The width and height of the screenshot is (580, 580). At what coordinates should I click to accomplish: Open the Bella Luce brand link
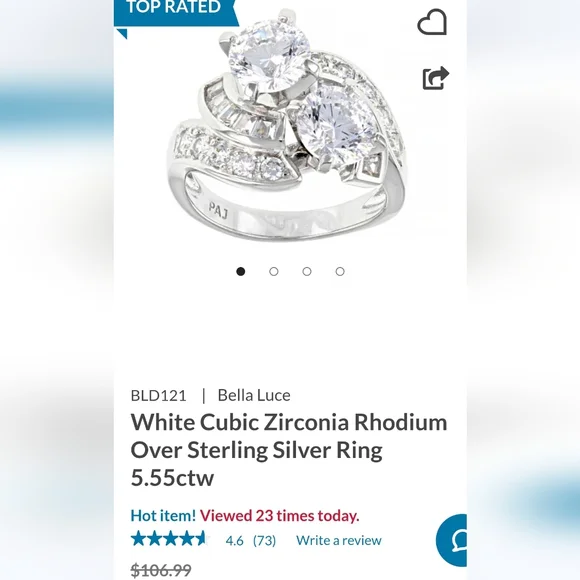tap(254, 395)
